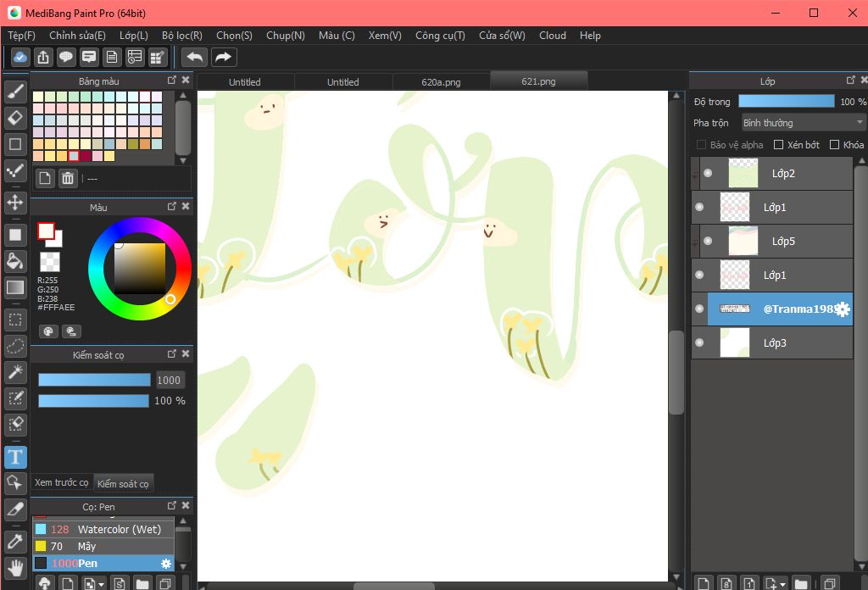This screenshot has height=590, width=868.
Task: Open settings gear for Pen brush
Action: (x=166, y=564)
